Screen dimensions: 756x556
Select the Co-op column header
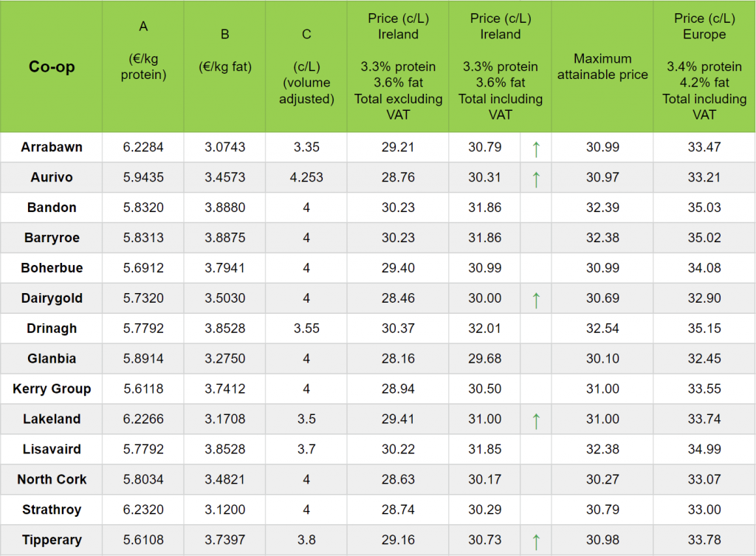coord(52,67)
